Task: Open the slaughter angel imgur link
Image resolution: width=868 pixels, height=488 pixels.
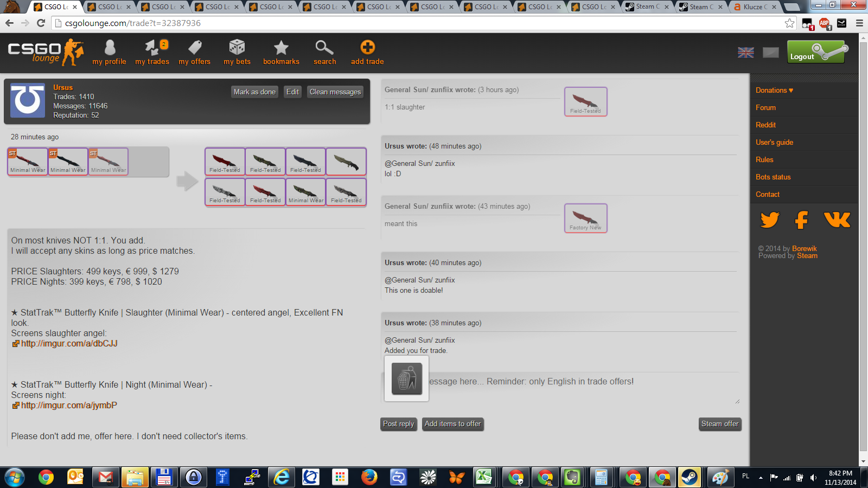Action: pos(69,344)
